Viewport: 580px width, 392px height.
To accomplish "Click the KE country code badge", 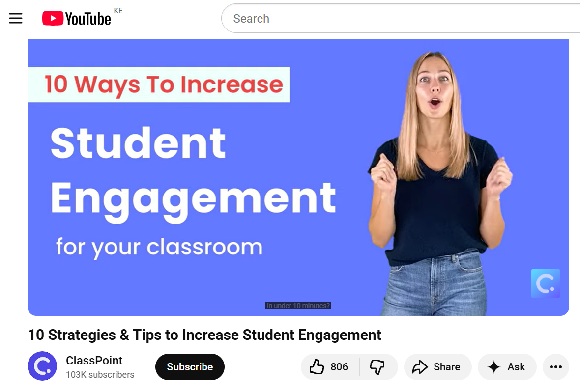I will pos(118,11).
